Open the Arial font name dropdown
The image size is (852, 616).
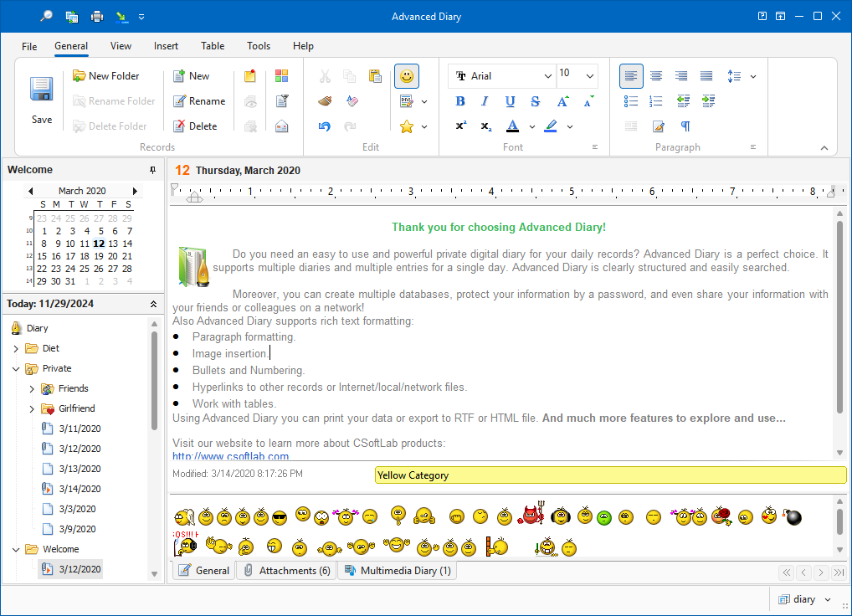click(547, 76)
